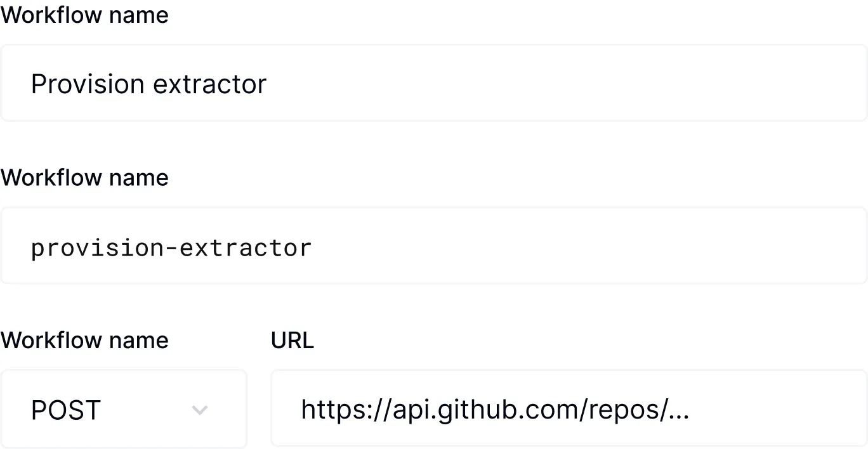The width and height of the screenshot is (868, 449).
Task: Click the URL label above the address field
Action: click(292, 341)
